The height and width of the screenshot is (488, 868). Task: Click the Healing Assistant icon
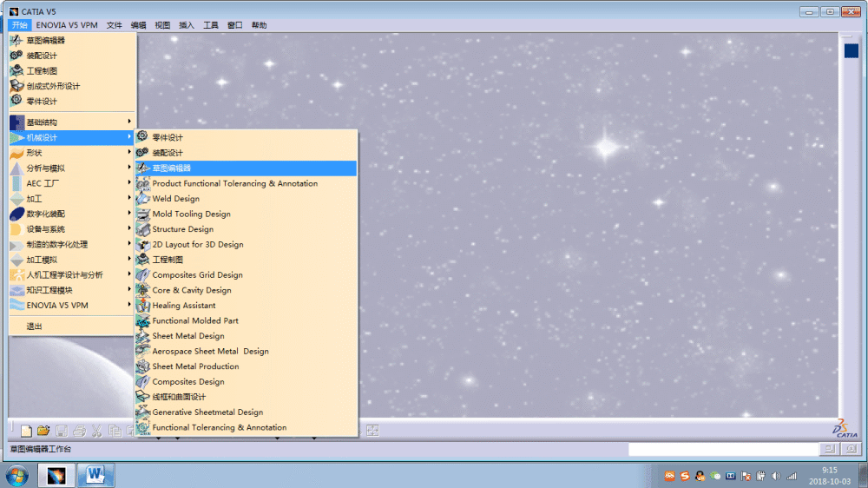(143, 305)
